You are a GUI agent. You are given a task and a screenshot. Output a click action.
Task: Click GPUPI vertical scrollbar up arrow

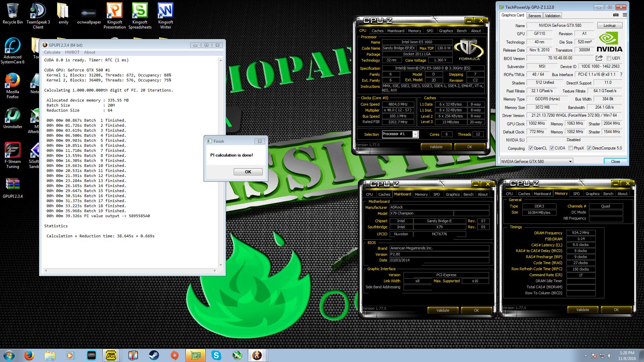click(221, 60)
